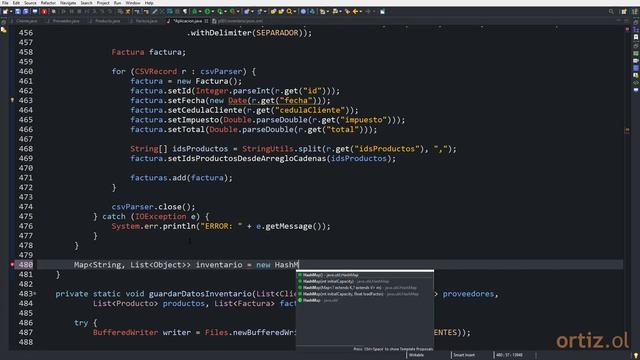Screen dimensions: 640x360
Task: Click the Last Edit Location icon
Action: [347, 11]
